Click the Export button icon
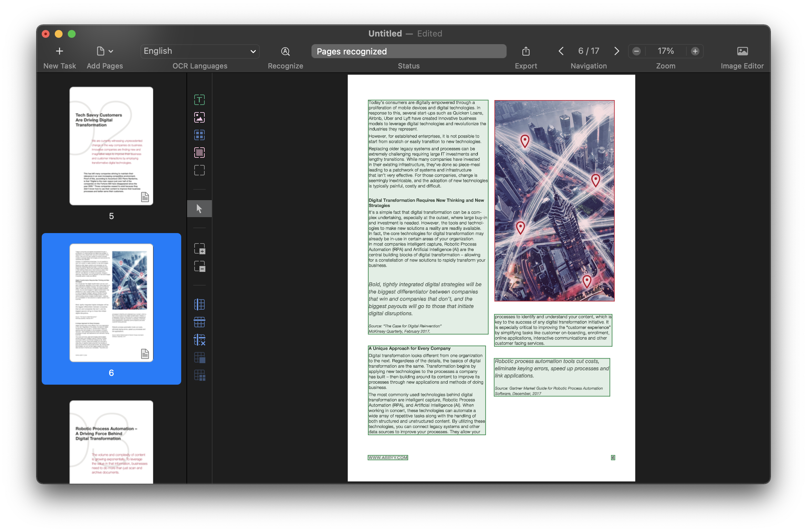This screenshot has width=807, height=532. [x=526, y=51]
